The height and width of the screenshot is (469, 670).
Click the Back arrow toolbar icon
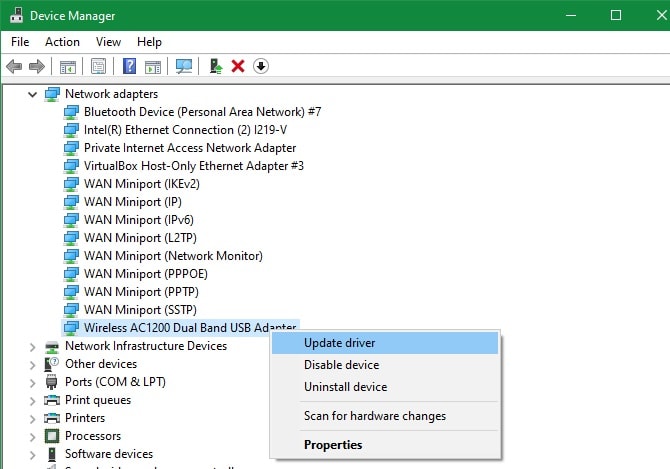tap(14, 66)
